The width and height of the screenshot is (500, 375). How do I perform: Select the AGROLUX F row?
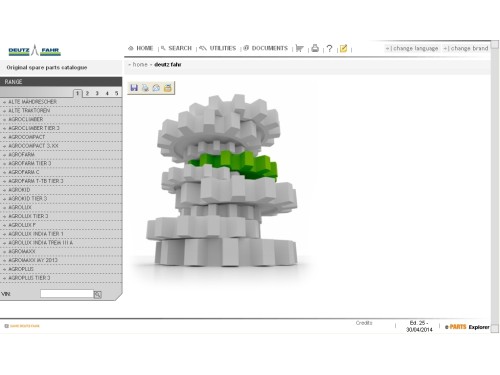click(61, 225)
